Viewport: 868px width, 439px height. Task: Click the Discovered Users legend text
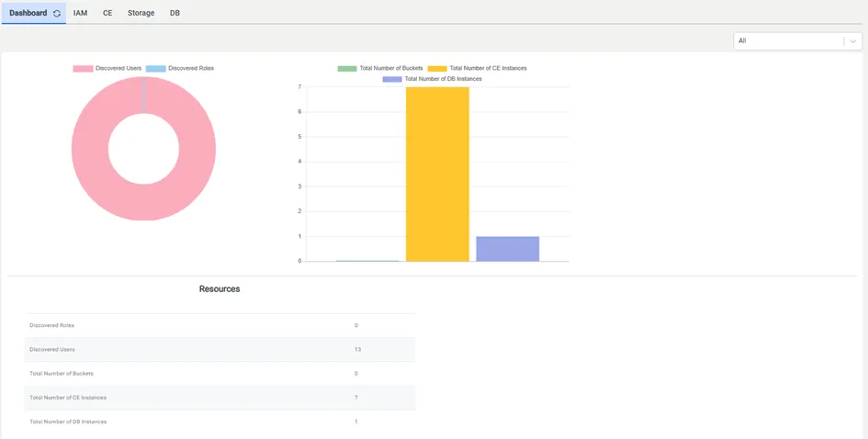(x=118, y=69)
